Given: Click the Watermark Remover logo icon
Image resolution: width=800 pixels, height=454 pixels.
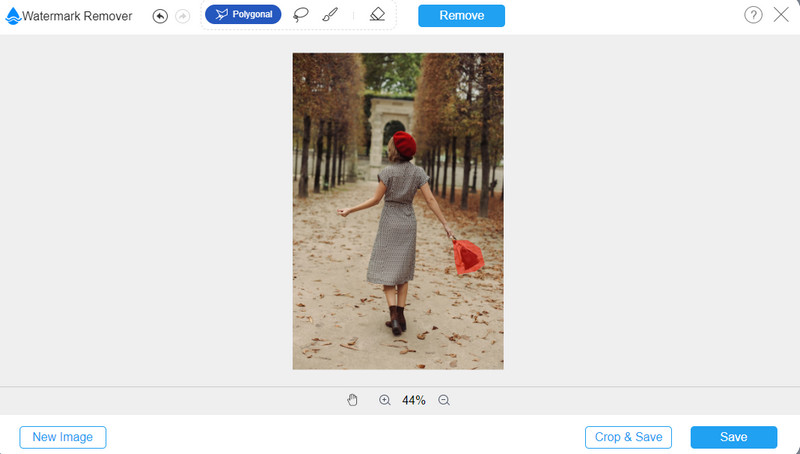Looking at the screenshot, I should tap(13, 16).
